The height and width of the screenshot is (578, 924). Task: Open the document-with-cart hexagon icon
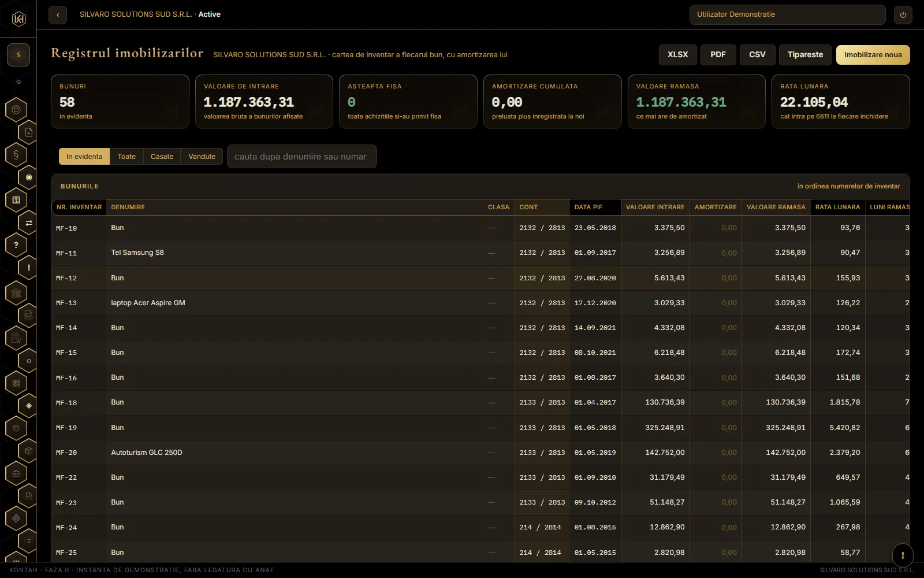tap(16, 338)
